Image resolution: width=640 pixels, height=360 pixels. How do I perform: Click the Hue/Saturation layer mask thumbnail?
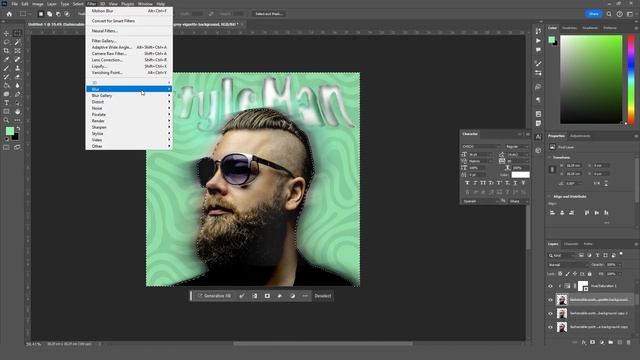point(583,286)
